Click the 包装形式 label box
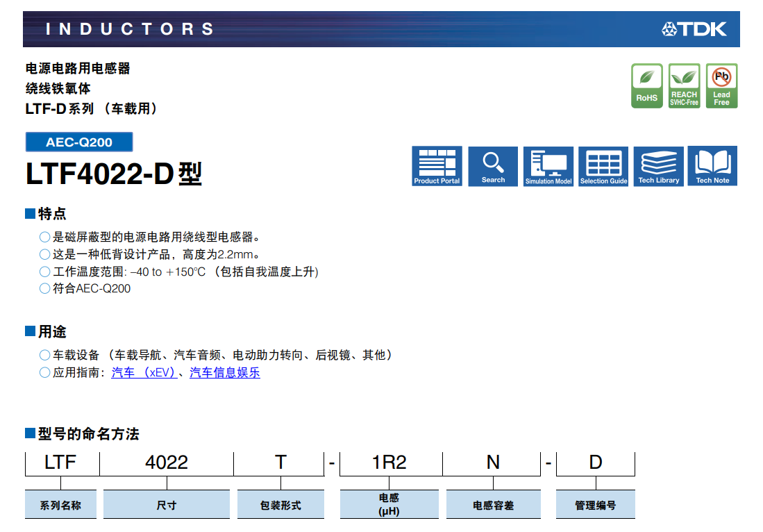Screen dimensions: 763x532 tap(280, 505)
